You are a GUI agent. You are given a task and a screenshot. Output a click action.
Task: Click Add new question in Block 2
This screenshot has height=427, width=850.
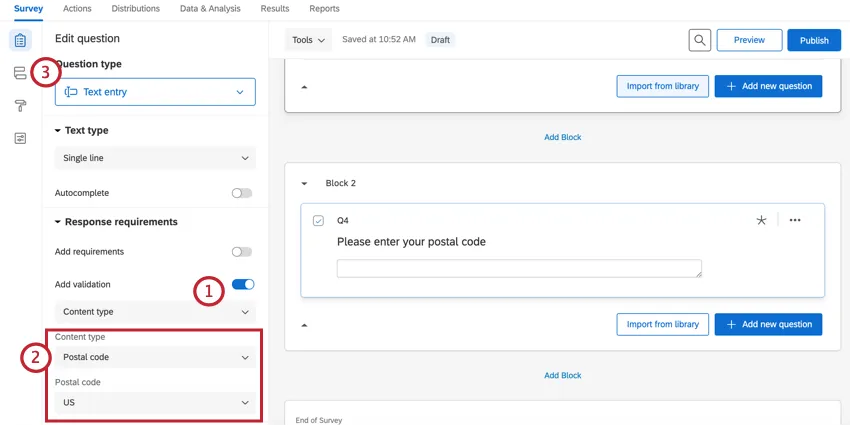click(768, 324)
